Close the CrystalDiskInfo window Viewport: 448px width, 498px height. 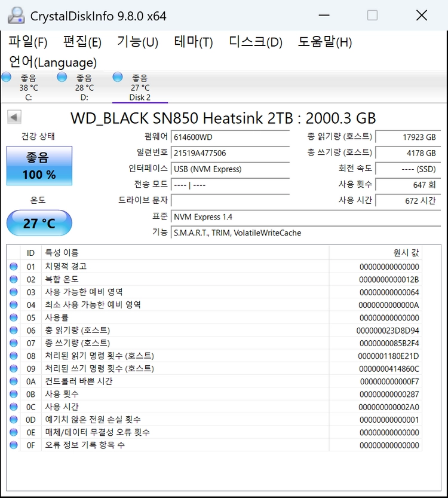422,15
